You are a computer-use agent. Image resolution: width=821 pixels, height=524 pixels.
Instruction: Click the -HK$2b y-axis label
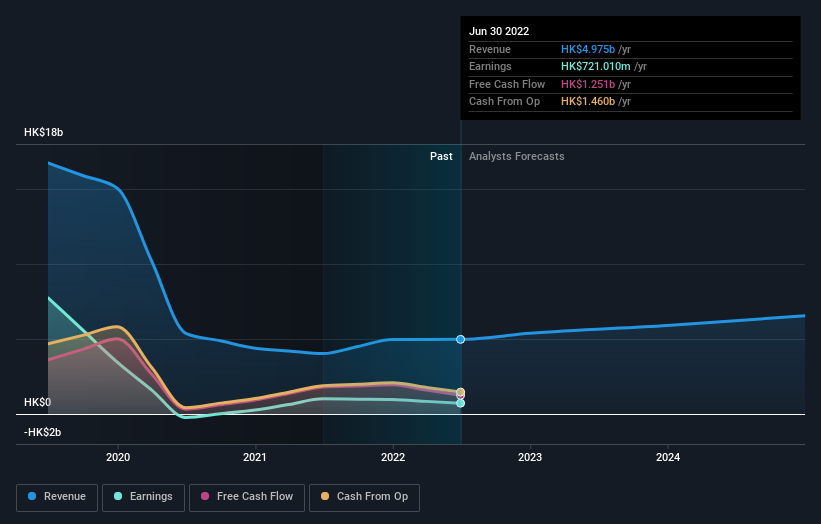pyautogui.click(x=42, y=432)
